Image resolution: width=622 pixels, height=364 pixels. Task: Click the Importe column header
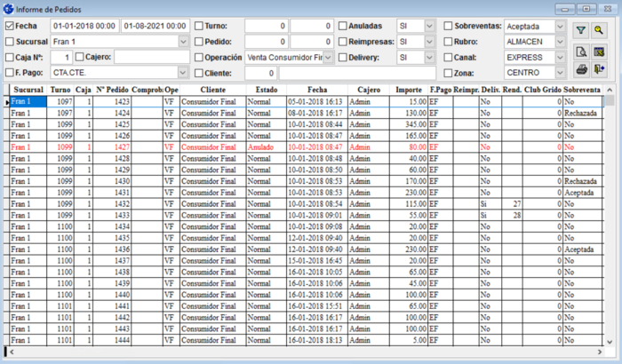tap(409, 90)
